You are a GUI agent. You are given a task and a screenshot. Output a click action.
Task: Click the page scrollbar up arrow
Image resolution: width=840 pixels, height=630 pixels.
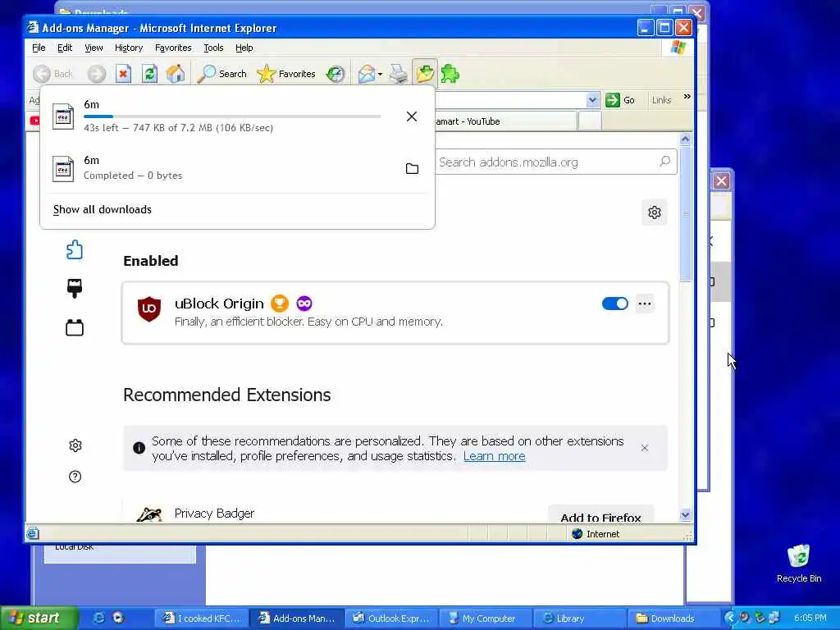685,139
